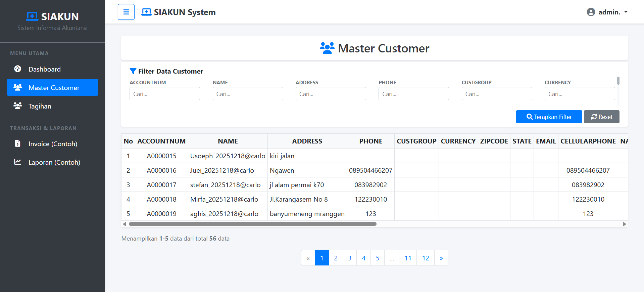Reset the customer filters
Image resolution: width=644 pixels, height=292 pixels.
[x=601, y=117]
